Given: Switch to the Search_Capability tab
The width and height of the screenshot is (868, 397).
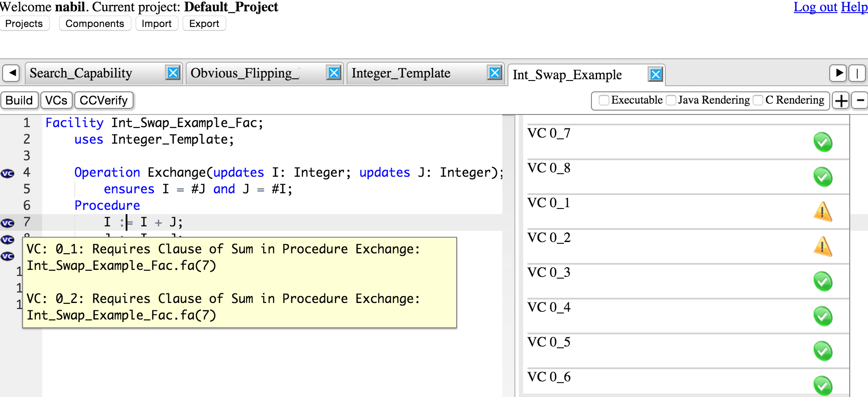Looking at the screenshot, I should click(x=81, y=73).
